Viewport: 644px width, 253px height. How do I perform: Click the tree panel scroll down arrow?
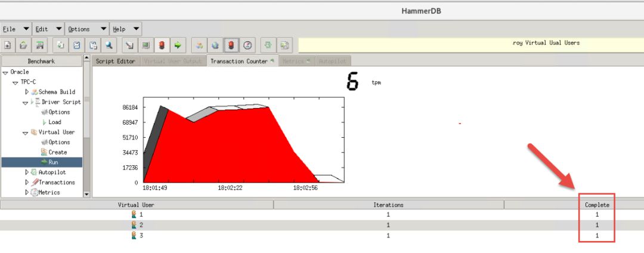[86, 195]
